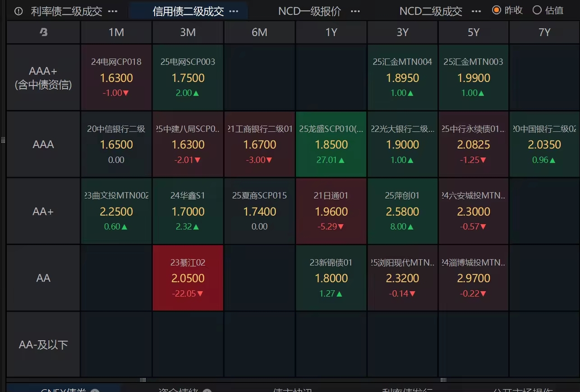Open the 25汇金MTN003 bond cell
The height and width of the screenshot is (392, 580).
click(x=474, y=77)
